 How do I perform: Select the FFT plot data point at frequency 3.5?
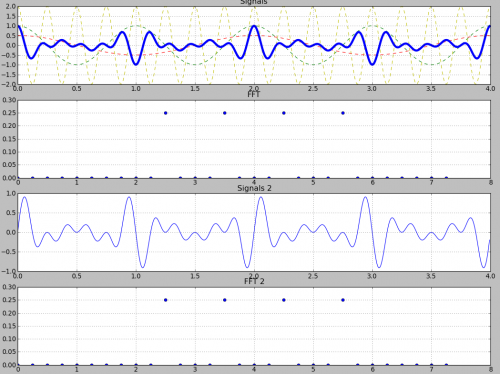click(x=225, y=113)
